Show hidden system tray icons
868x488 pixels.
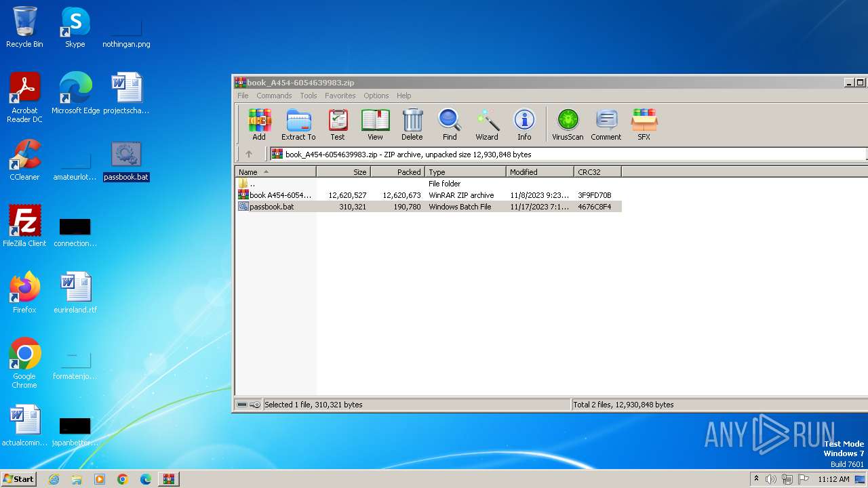point(756,479)
